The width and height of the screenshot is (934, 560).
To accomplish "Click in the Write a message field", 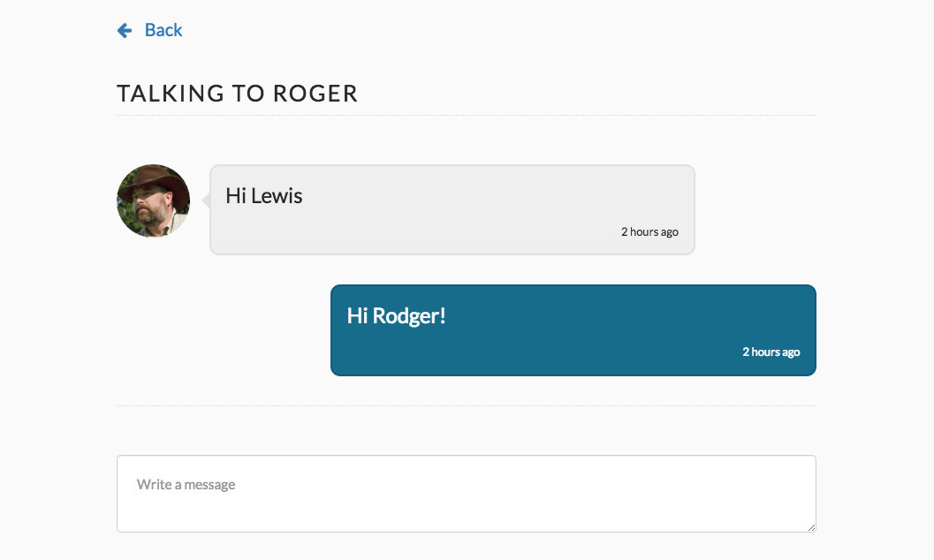I will point(467,494).
